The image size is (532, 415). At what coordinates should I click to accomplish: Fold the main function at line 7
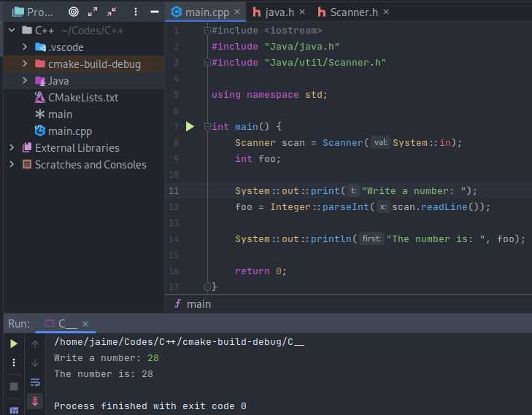pyautogui.click(x=207, y=126)
